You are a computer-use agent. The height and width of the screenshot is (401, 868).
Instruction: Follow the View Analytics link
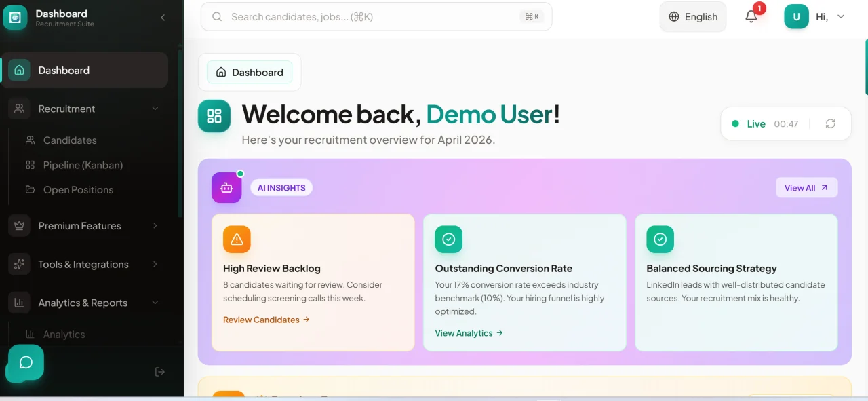(469, 333)
